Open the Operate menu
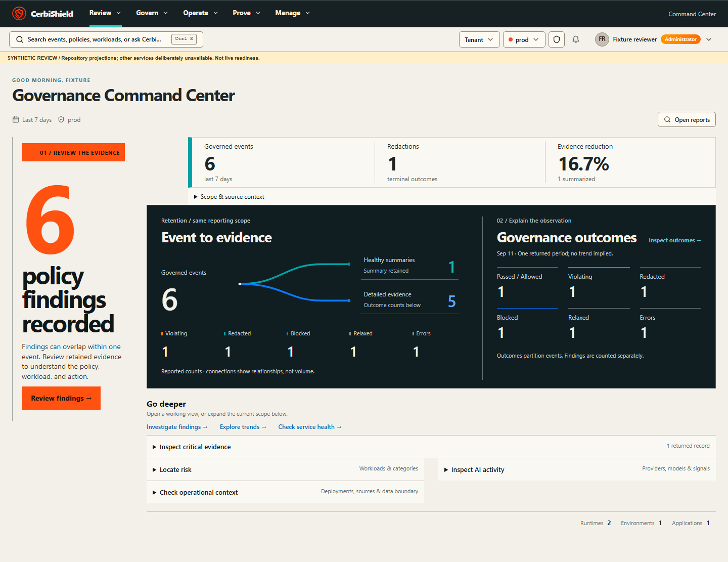 pyautogui.click(x=200, y=13)
